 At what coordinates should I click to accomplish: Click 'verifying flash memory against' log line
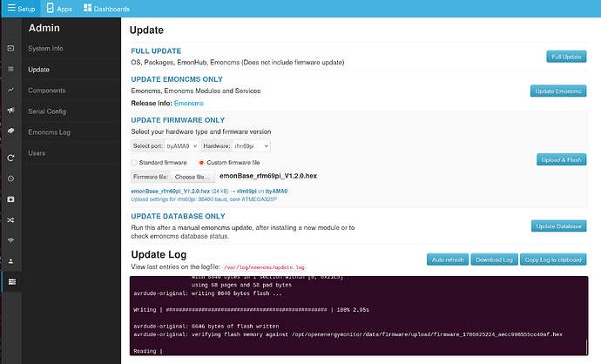pos(348,334)
